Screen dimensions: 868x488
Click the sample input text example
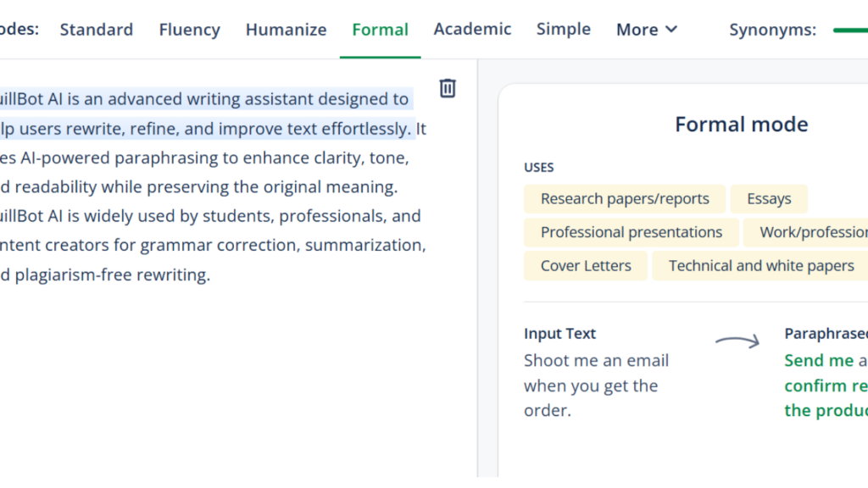596,385
